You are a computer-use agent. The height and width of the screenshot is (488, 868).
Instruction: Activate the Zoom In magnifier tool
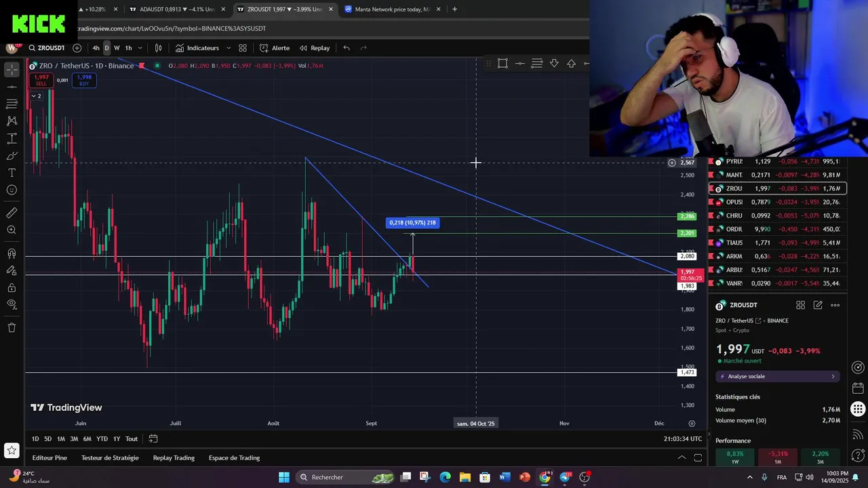(12, 230)
